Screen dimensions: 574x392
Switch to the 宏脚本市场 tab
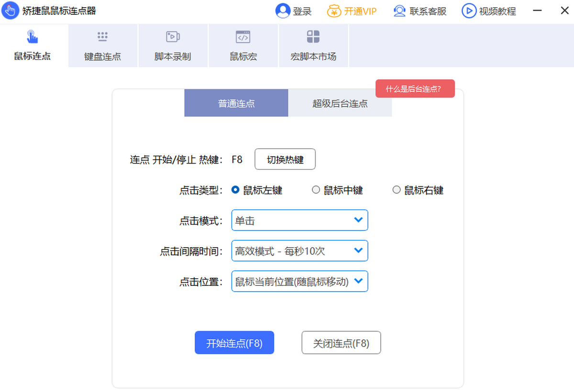pyautogui.click(x=313, y=45)
